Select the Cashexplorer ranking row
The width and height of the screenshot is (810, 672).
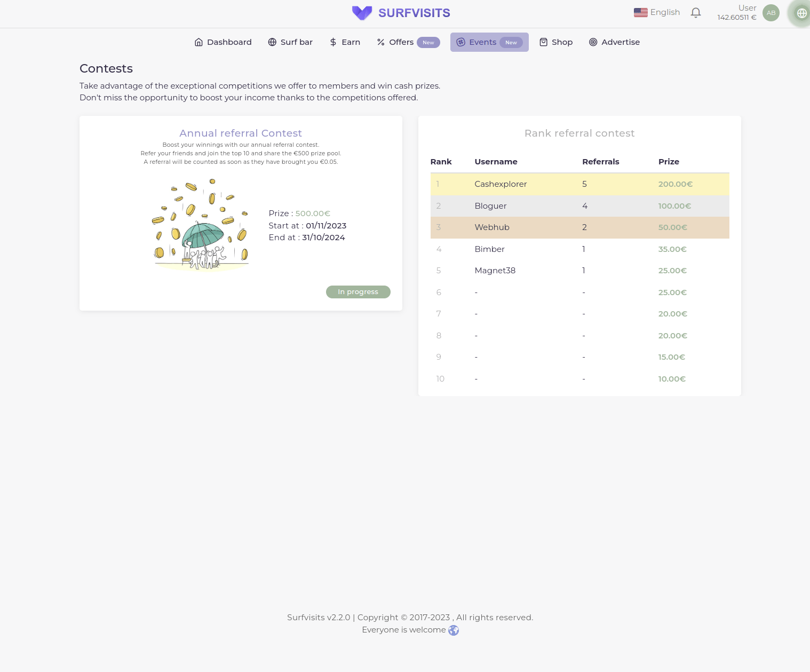pyautogui.click(x=579, y=184)
